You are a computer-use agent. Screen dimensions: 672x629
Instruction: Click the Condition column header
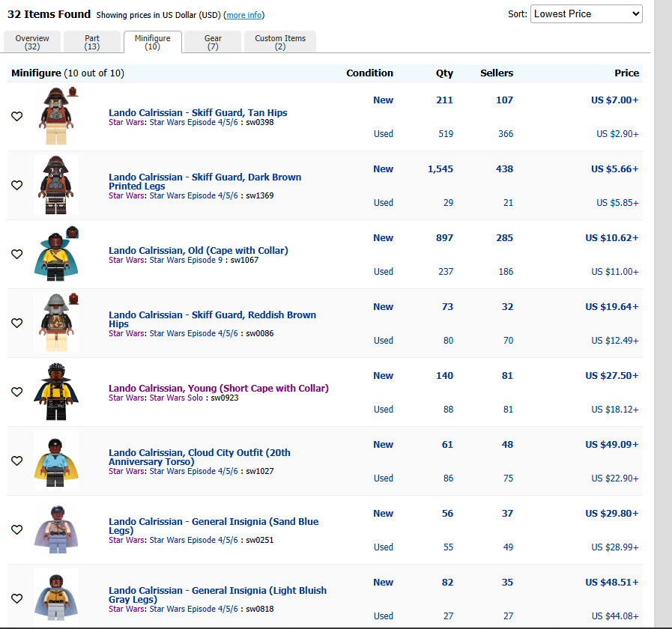369,73
